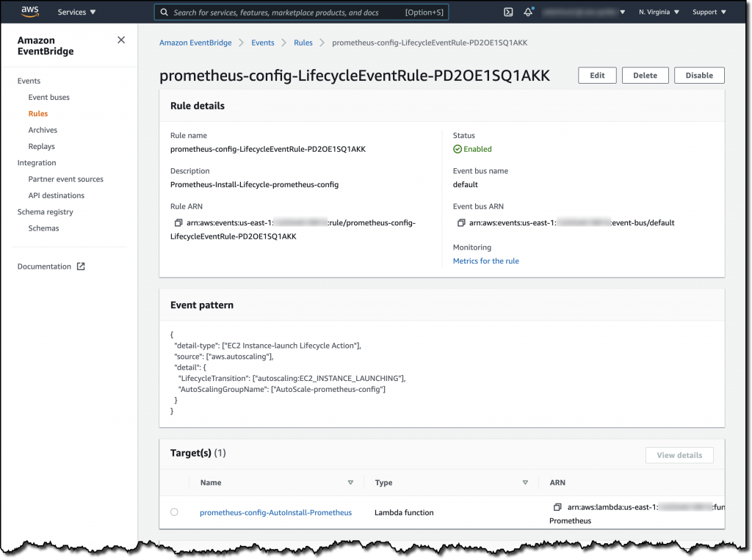The image size is (752, 560).
Task: Open the Name column sort dropdown
Action: [351, 482]
